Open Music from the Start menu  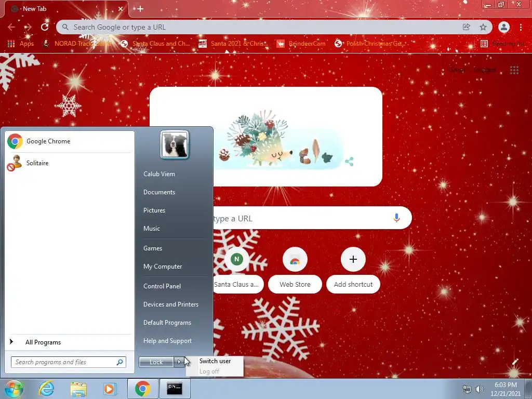click(x=151, y=229)
